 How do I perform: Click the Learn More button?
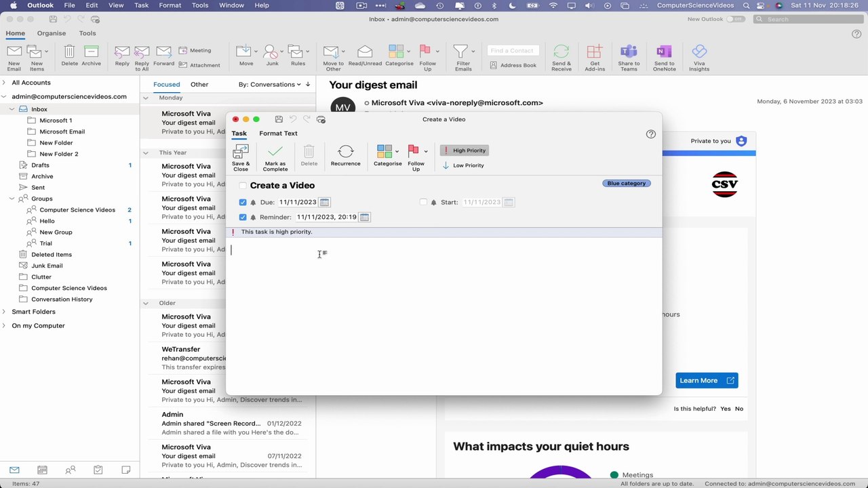(x=707, y=380)
